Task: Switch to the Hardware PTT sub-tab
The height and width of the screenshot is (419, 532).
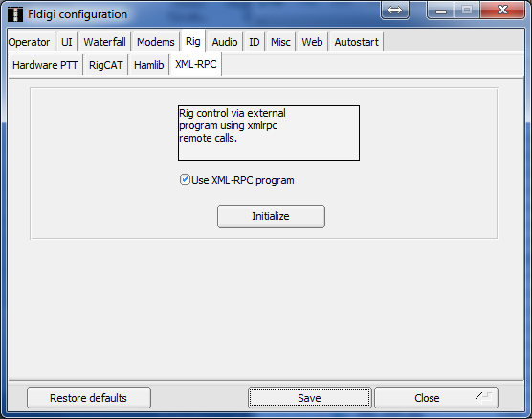Action: click(x=45, y=65)
